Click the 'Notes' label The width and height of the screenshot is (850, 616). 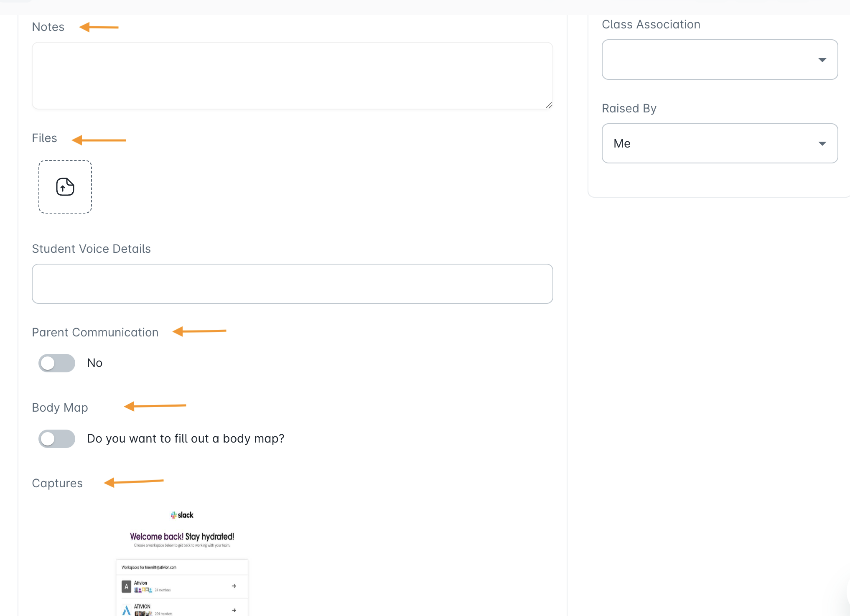click(x=48, y=27)
